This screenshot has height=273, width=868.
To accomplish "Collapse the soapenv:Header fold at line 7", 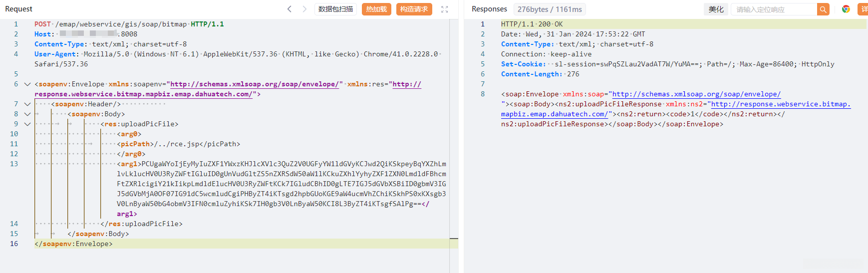I will [27, 104].
